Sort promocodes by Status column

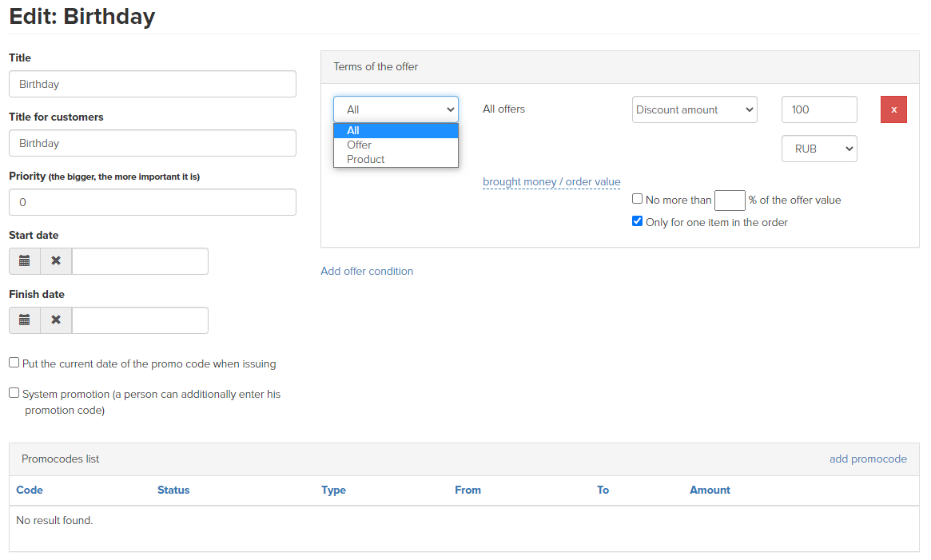click(173, 490)
